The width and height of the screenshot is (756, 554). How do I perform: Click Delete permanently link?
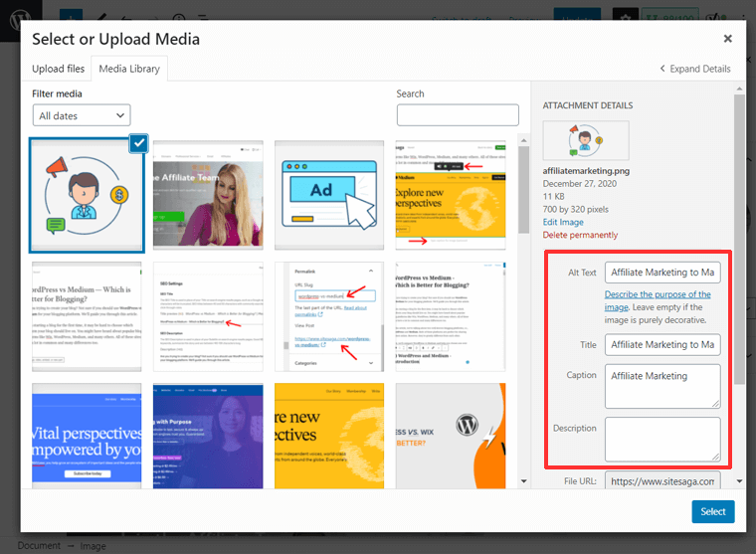click(x=580, y=235)
